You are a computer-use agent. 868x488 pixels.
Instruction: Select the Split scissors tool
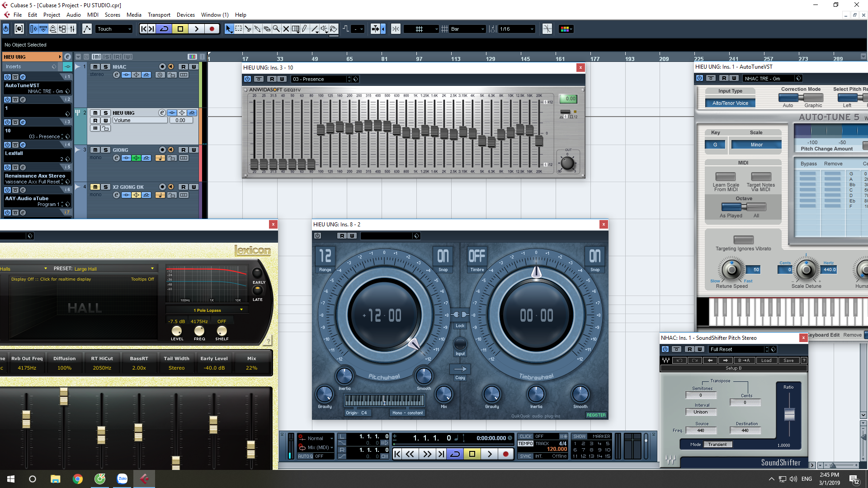pos(248,29)
